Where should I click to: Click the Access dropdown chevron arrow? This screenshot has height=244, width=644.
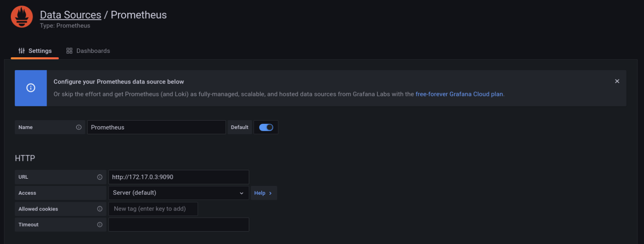pos(242,193)
